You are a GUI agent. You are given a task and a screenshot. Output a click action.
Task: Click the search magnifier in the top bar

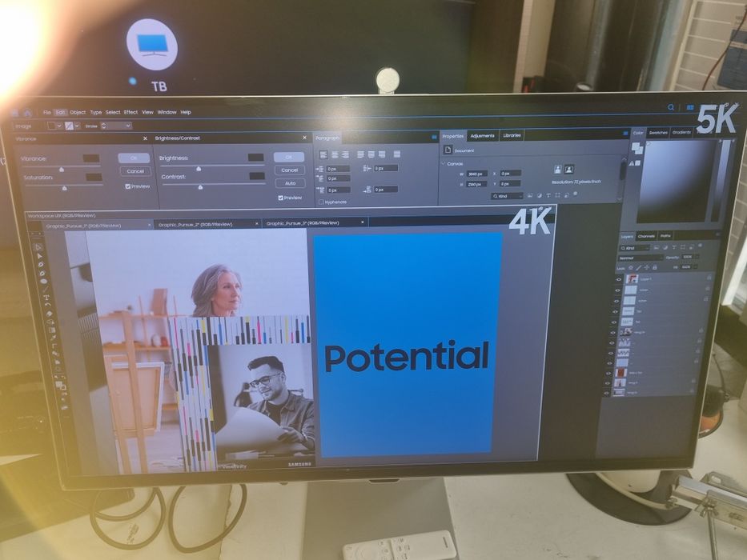(671, 108)
